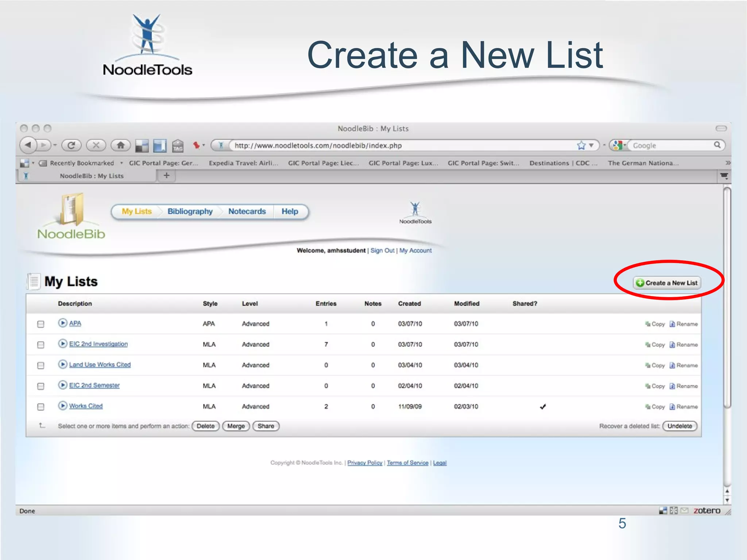
Task: Click the browser Forward arrow button
Action: pyautogui.click(x=44, y=145)
